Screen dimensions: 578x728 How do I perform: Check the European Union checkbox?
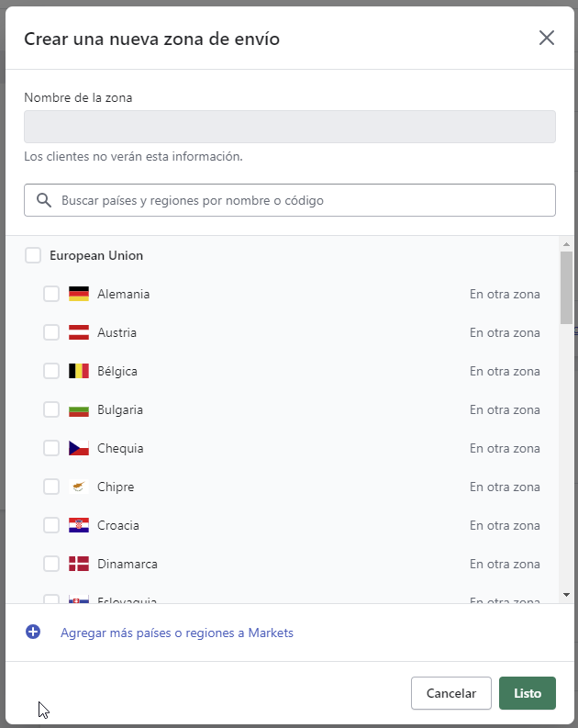[33, 255]
